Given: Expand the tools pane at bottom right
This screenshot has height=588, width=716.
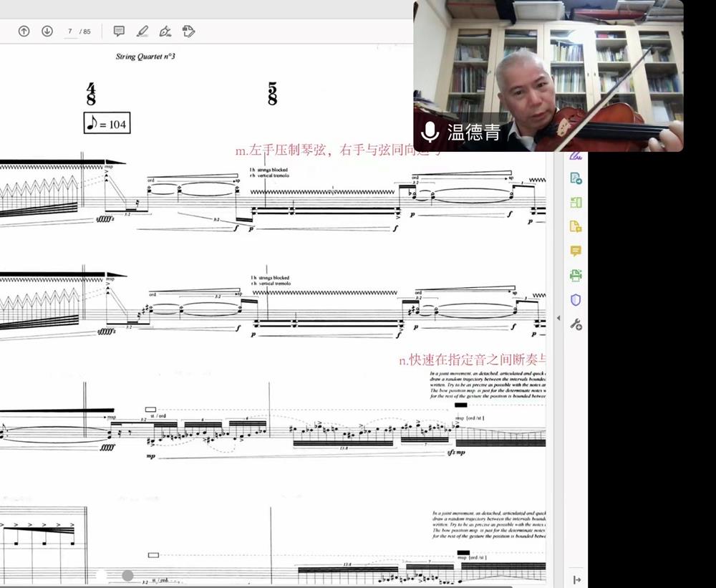Looking at the screenshot, I should coord(577,579).
